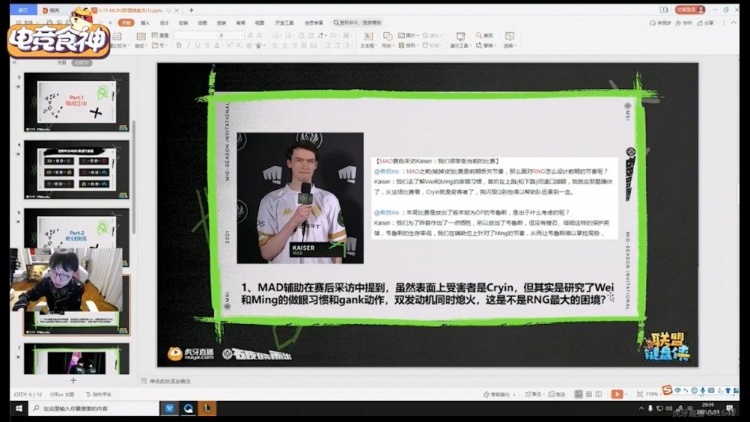Screen dimensions: 750x422
Task: Close the pptx document tab
Action: pos(177,10)
